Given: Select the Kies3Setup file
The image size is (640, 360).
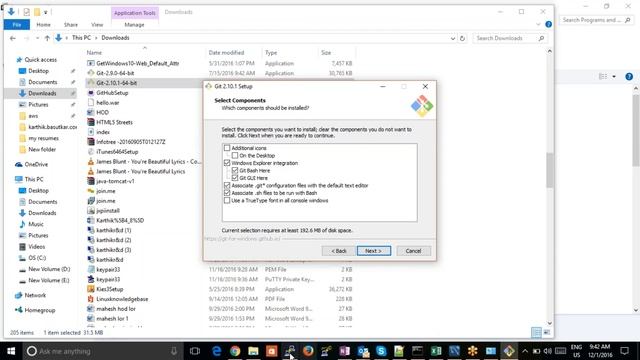Looking at the screenshot, I should [109, 289].
